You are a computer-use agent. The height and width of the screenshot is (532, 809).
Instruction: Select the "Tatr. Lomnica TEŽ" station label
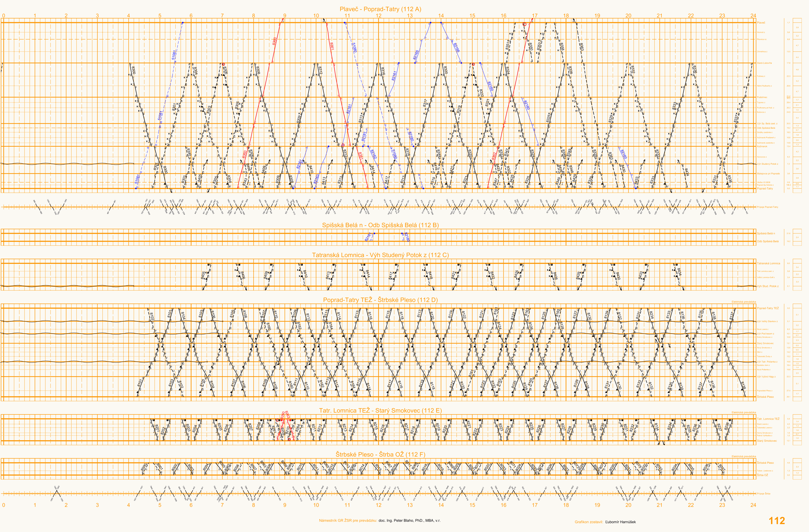coord(768,419)
